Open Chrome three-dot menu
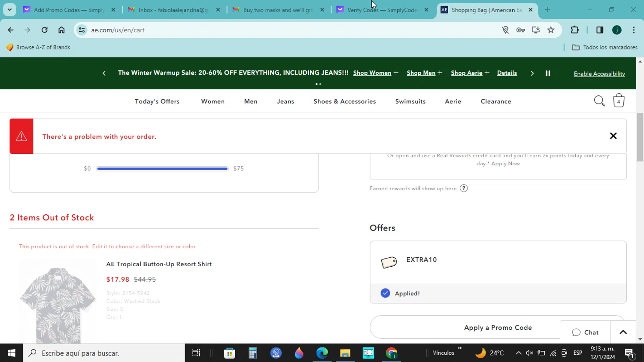 pyautogui.click(x=634, y=30)
